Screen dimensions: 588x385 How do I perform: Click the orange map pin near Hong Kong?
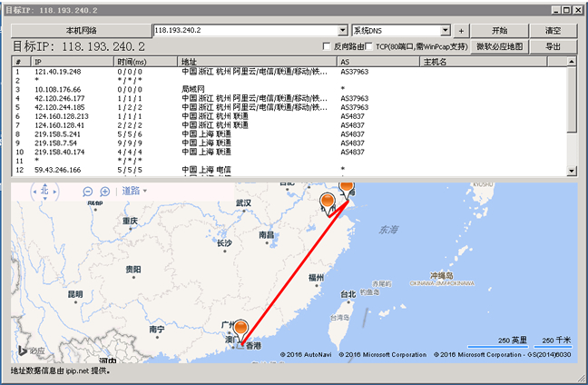pos(240,330)
